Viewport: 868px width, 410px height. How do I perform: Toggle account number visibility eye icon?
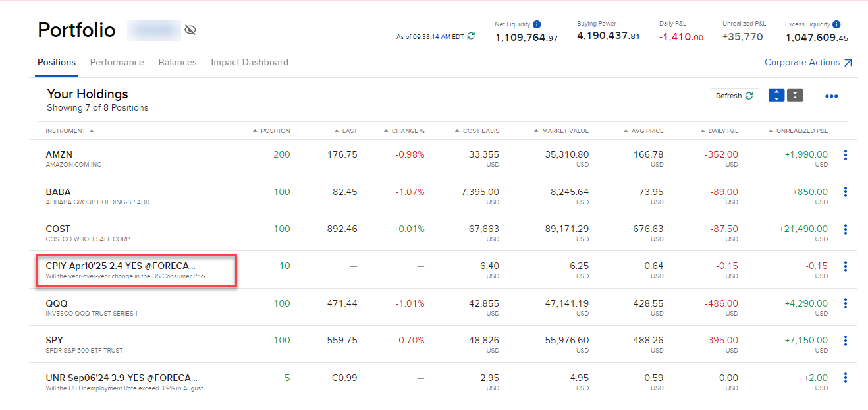point(190,30)
